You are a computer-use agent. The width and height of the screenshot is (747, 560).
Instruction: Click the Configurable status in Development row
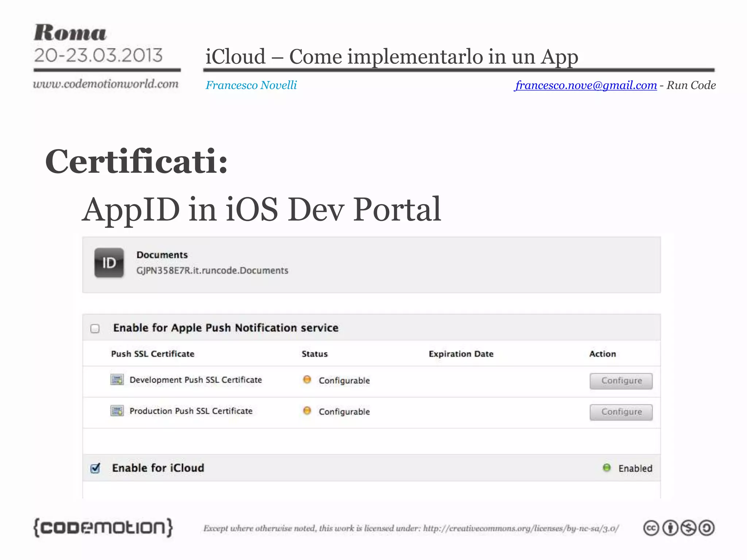(344, 381)
